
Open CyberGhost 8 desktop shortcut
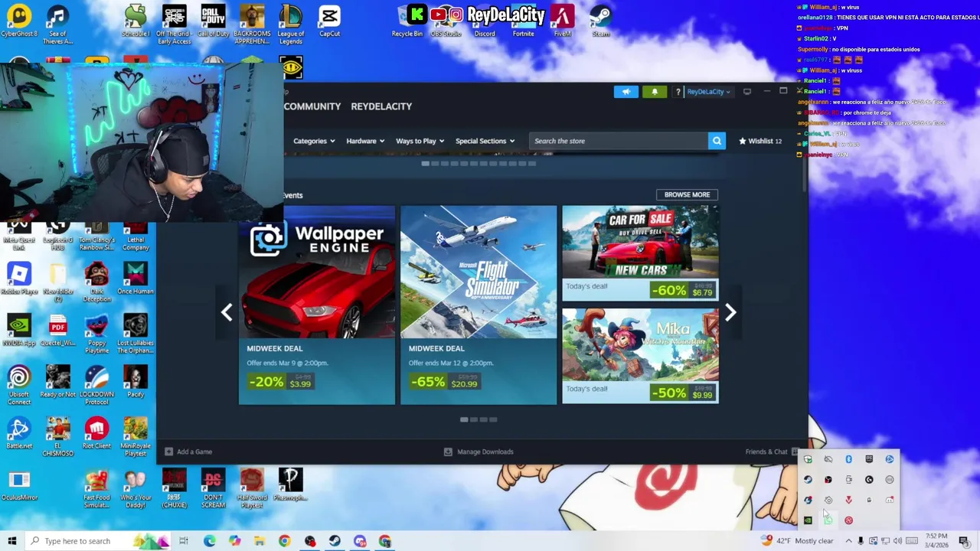19,21
